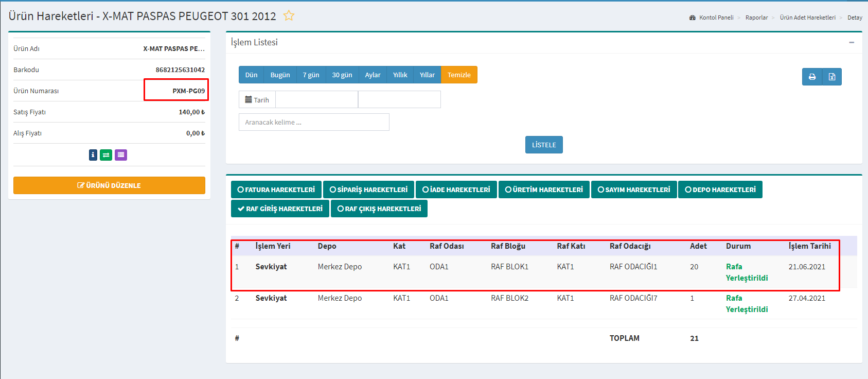The height and width of the screenshot is (379, 868).
Task: Open the Aylar month range option
Action: (373, 75)
